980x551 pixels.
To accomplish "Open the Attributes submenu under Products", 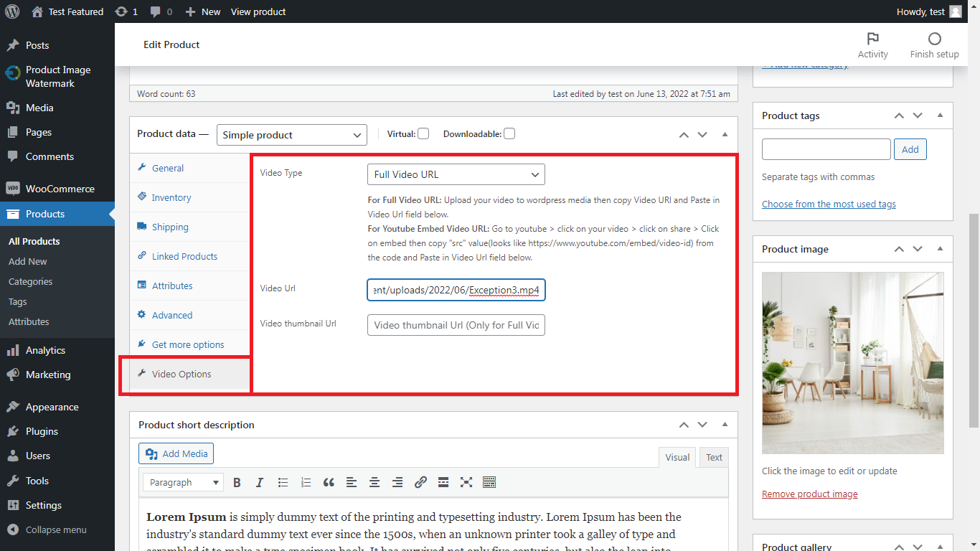I will click(x=29, y=321).
